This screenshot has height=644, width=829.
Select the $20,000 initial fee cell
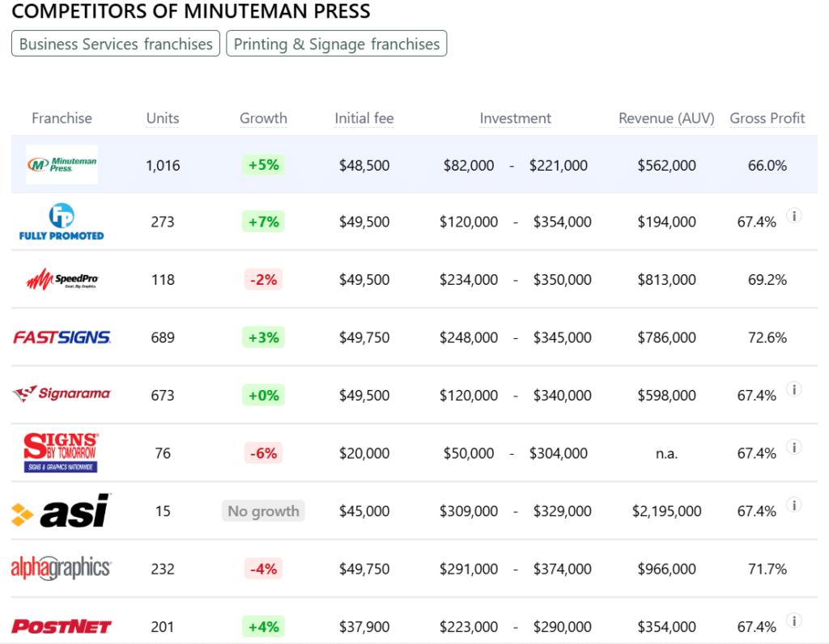point(364,453)
